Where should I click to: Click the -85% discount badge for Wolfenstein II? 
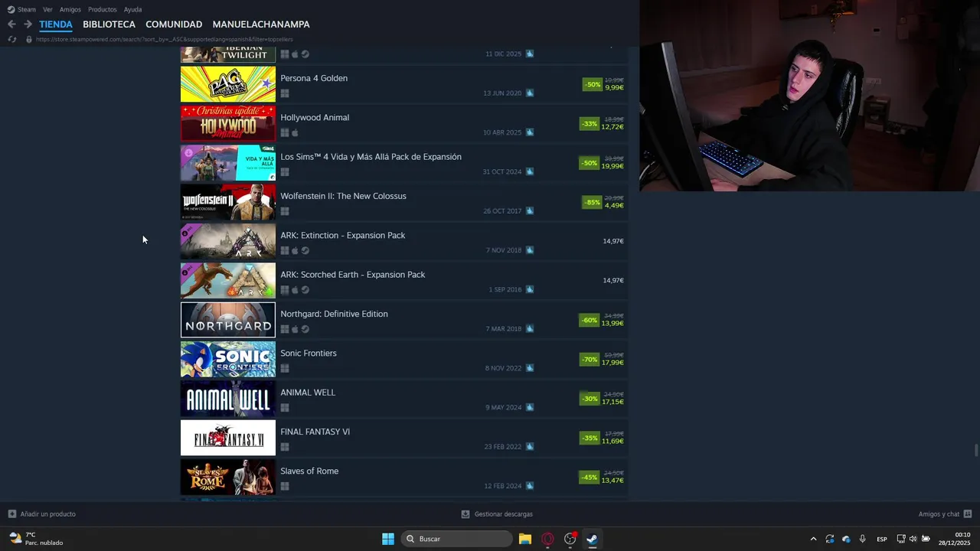(x=592, y=202)
